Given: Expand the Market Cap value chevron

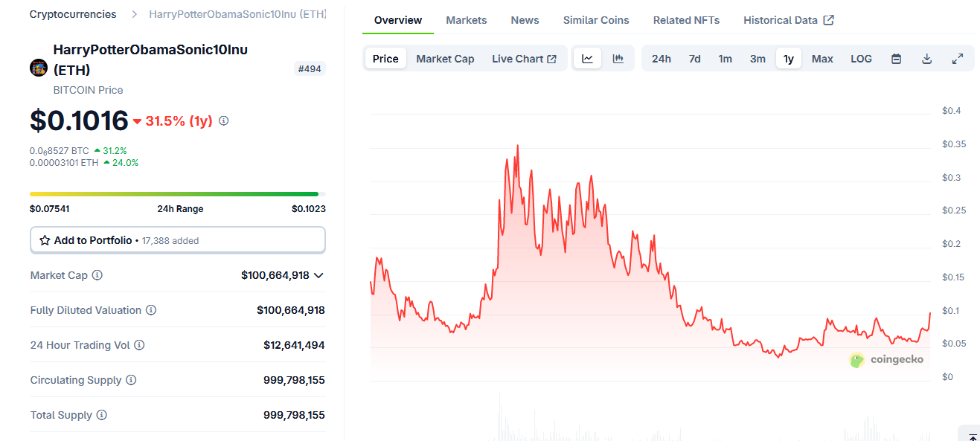Looking at the screenshot, I should point(318,275).
